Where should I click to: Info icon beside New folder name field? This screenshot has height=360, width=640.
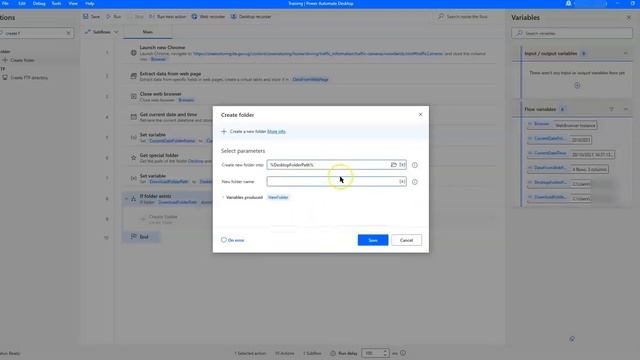tap(415, 182)
